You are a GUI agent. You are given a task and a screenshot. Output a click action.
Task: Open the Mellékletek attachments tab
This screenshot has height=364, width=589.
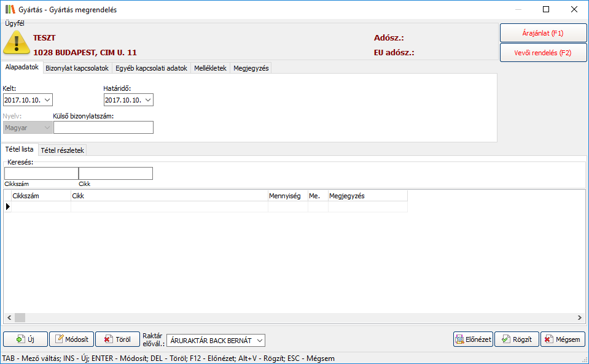(x=210, y=68)
